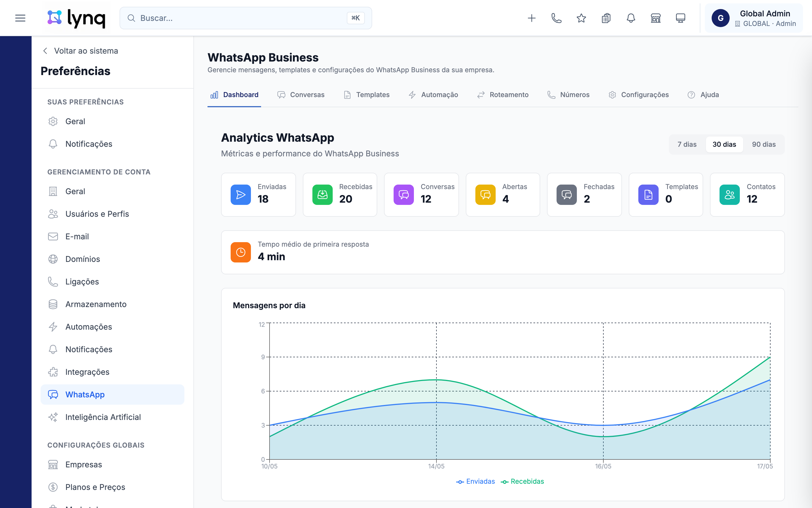Open the clipboard tasks icon
812x508 pixels.
[x=606, y=18]
